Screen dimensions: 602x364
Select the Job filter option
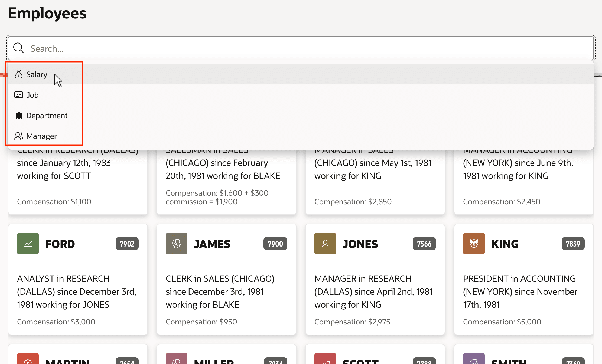(301, 95)
